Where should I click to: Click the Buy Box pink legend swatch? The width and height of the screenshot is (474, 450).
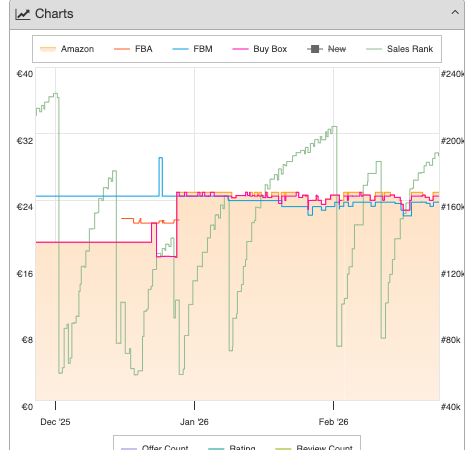pyautogui.click(x=240, y=49)
